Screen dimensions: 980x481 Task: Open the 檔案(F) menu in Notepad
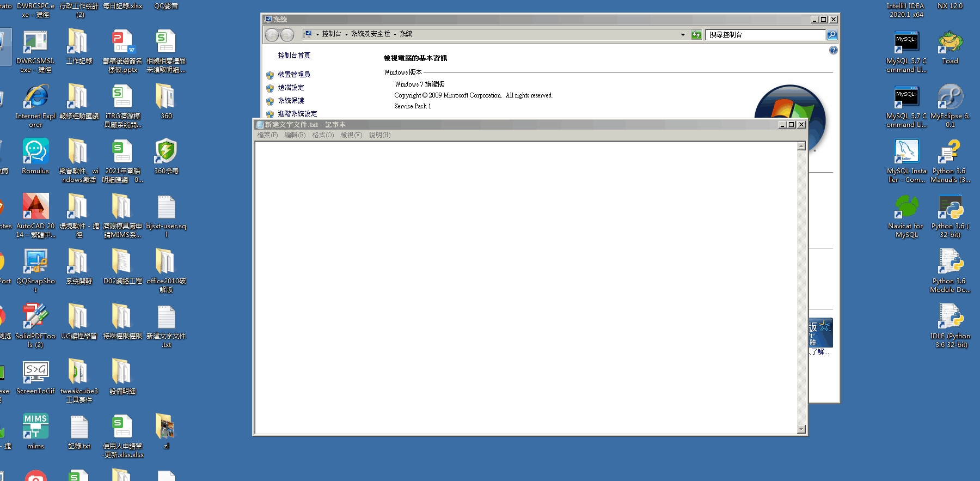coord(267,135)
